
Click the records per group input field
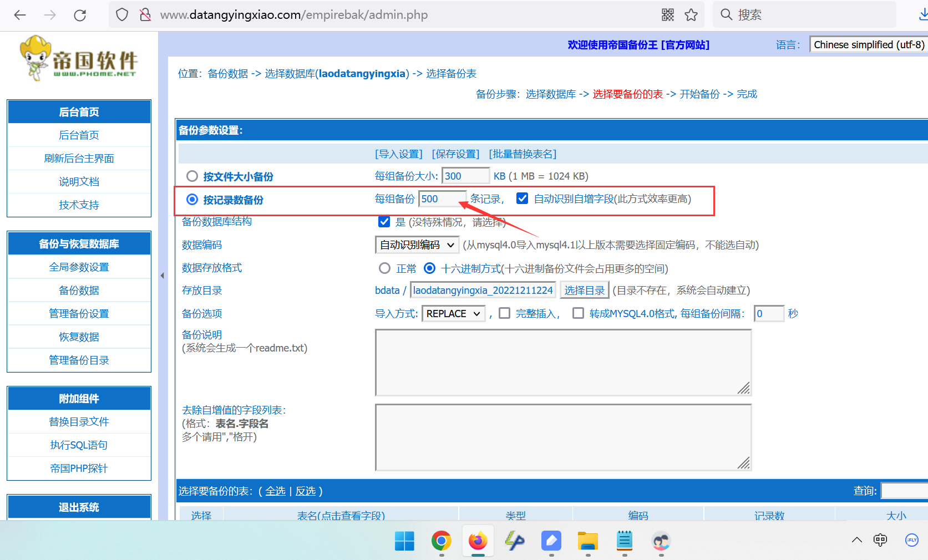pos(442,199)
